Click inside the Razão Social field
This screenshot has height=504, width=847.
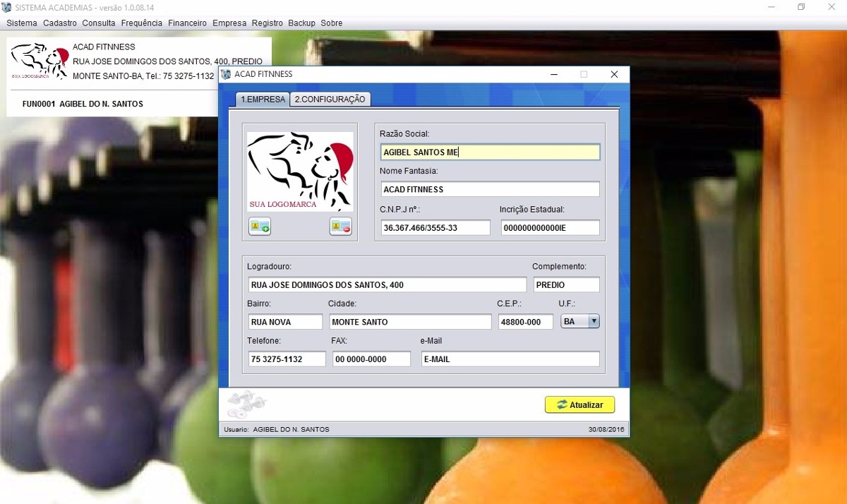click(490, 152)
